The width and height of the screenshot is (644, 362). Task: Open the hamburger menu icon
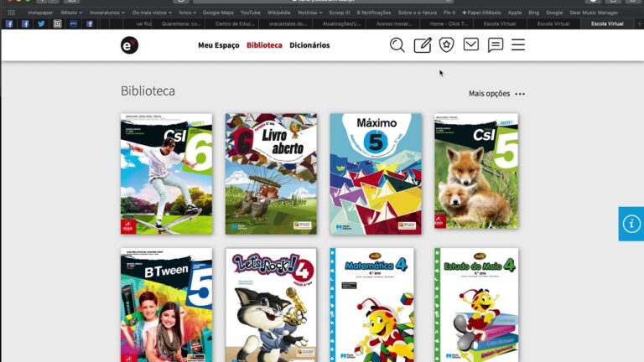(518, 44)
